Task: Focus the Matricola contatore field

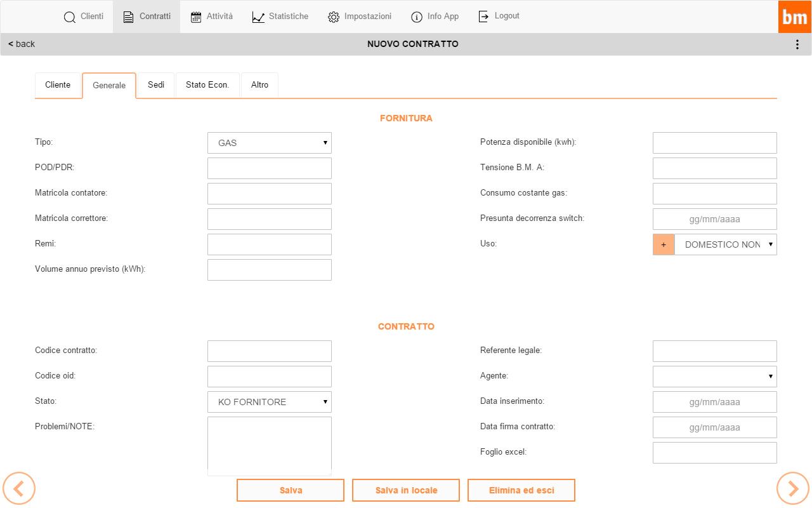Action: (270, 194)
